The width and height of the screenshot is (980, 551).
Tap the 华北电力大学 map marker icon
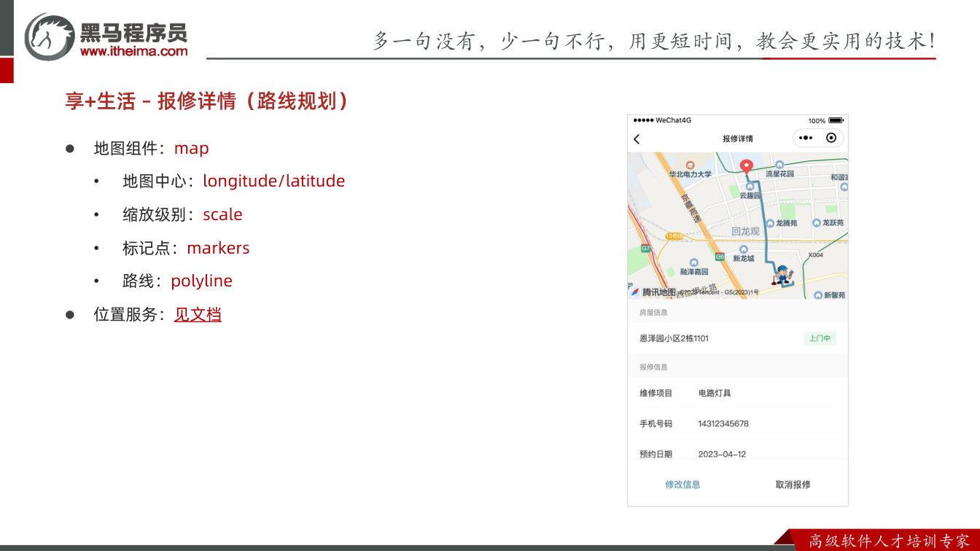pos(690,165)
